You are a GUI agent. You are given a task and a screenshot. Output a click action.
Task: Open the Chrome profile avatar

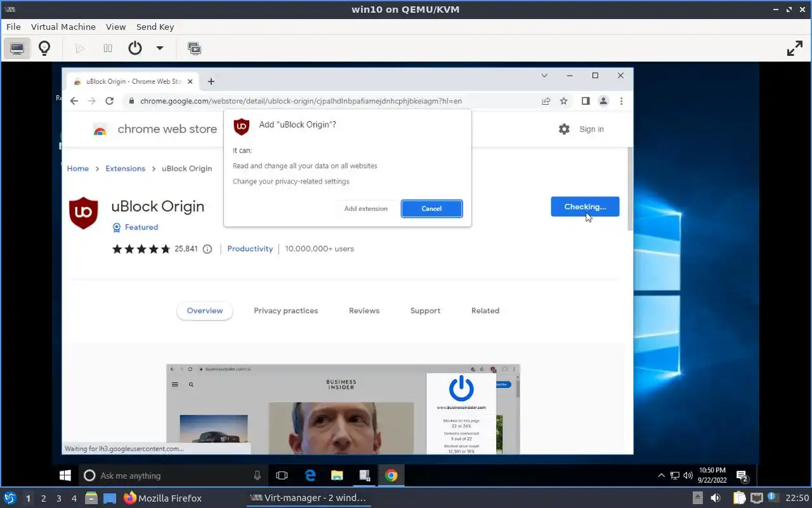603,101
